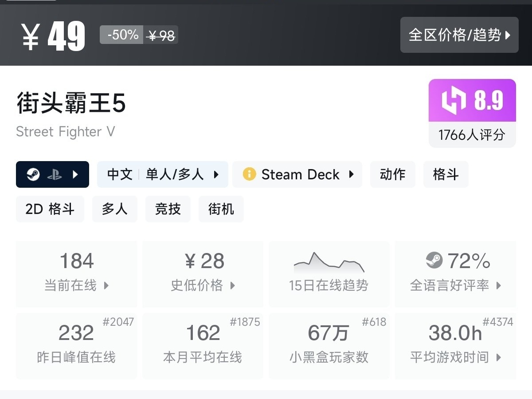Expand the platform selector arrow
Viewport: 532px width, 399px height.
pos(75,174)
